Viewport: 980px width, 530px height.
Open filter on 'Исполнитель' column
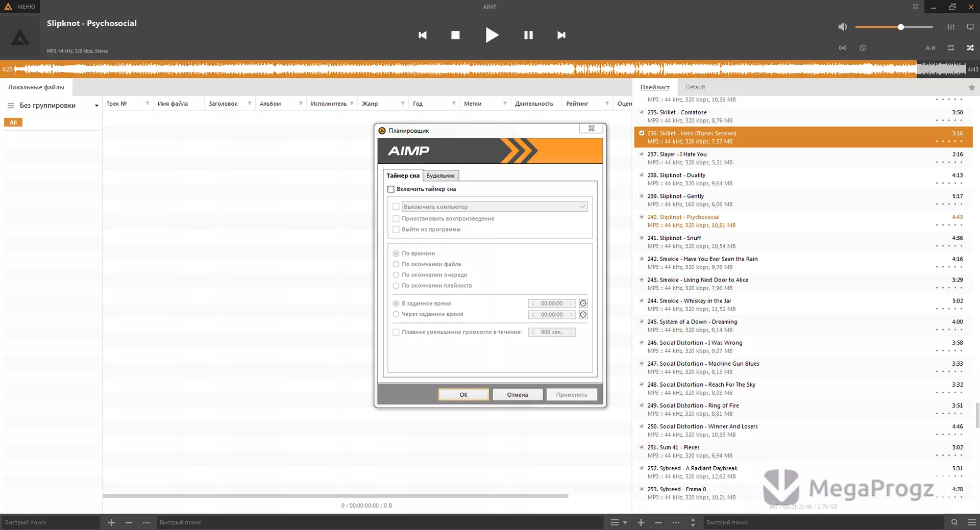[x=352, y=104]
